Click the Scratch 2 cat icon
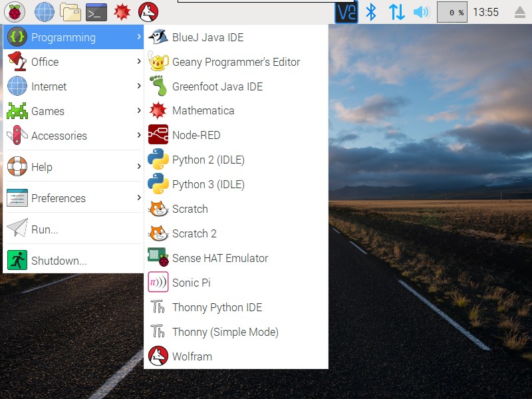This screenshot has width=532, height=399. [x=158, y=233]
